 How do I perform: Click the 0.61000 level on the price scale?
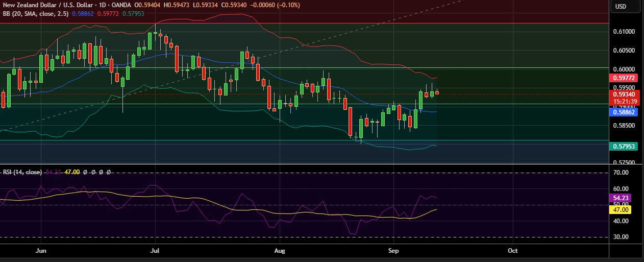point(623,32)
